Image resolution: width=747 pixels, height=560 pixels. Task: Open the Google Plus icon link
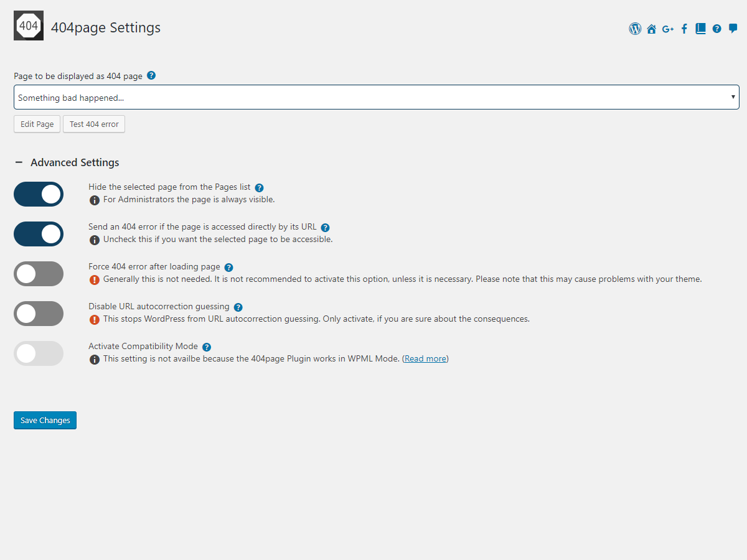tap(668, 29)
